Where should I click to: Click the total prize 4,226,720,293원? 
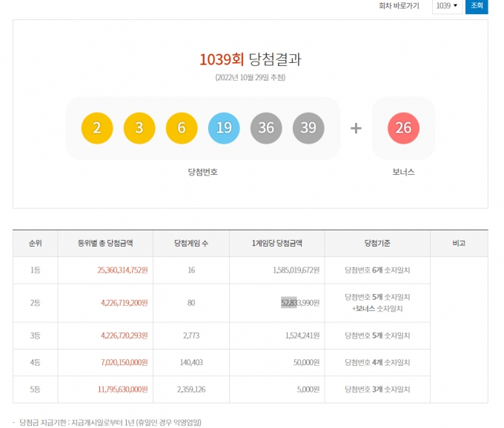[x=124, y=336]
